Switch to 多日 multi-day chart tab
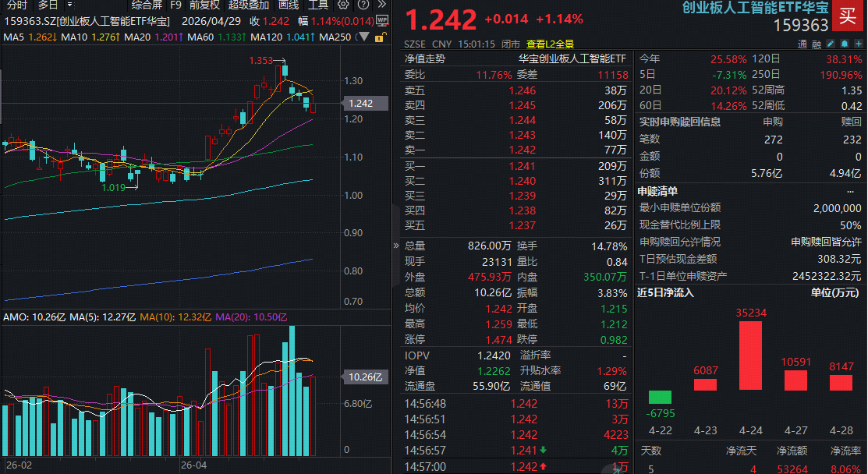 click(48, 5)
